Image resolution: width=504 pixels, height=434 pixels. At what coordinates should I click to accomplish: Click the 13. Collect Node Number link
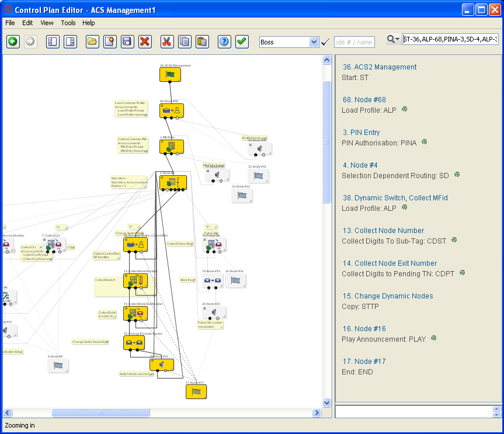pos(383,231)
